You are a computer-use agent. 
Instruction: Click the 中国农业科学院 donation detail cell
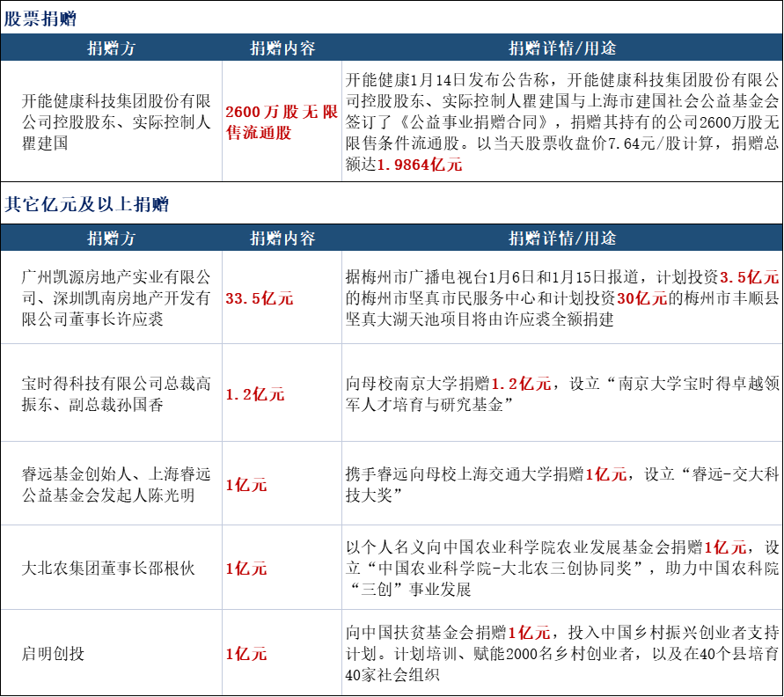562,569
